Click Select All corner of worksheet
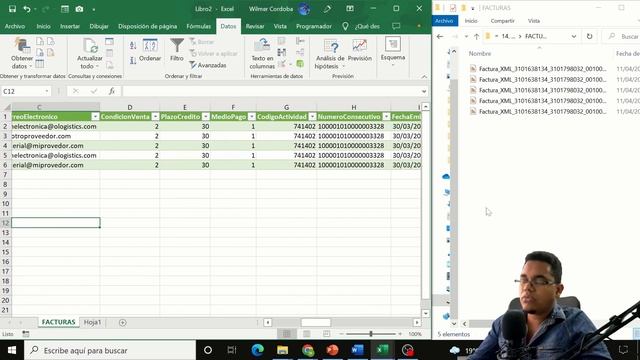 [7, 107]
